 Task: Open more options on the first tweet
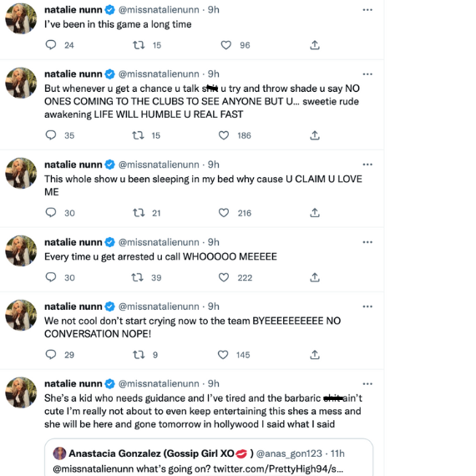(x=367, y=10)
